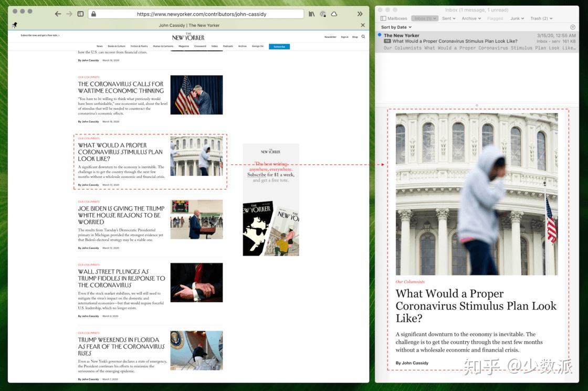The image size is (588, 391).
Task: Select the Flagged mailbox in Mail
Action: click(x=495, y=18)
